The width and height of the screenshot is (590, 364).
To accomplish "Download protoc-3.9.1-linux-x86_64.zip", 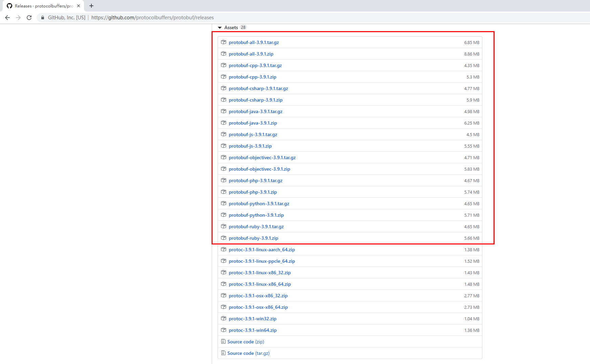I will tap(260, 284).
